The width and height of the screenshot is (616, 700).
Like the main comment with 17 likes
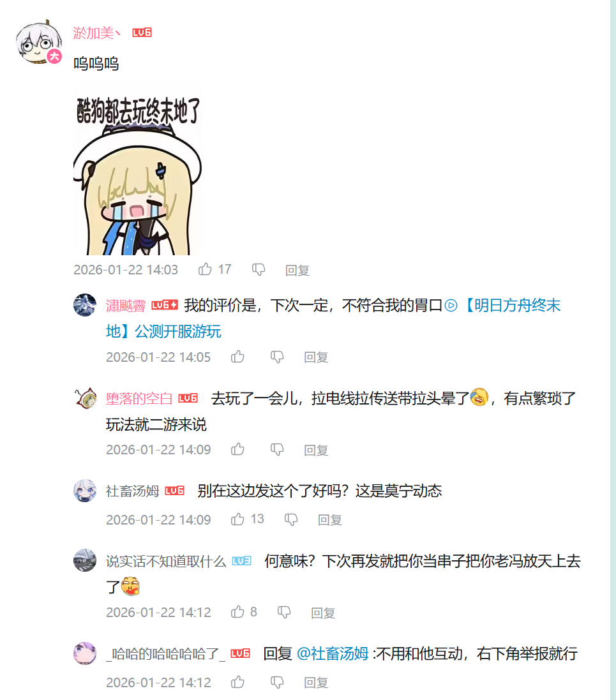[x=205, y=269]
